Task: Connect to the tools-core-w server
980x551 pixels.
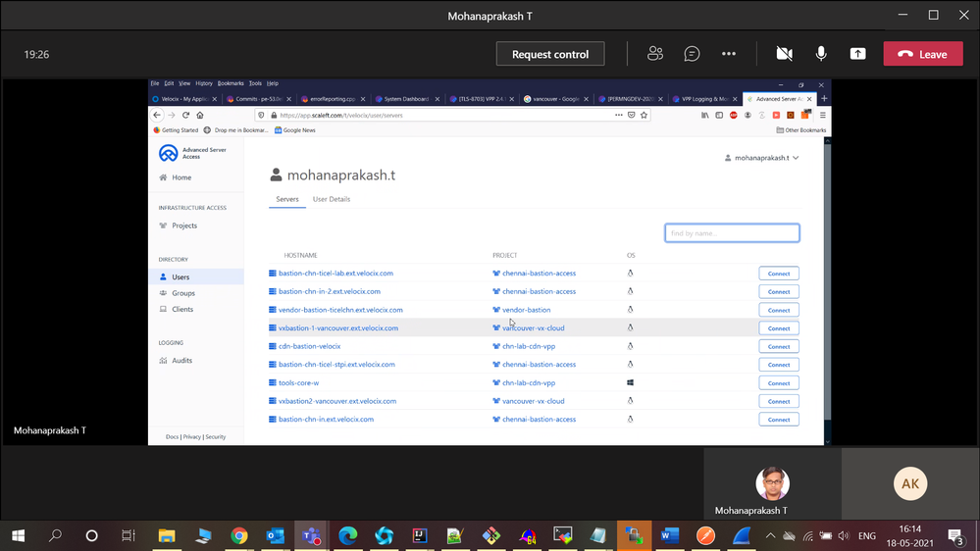Action: coord(779,383)
